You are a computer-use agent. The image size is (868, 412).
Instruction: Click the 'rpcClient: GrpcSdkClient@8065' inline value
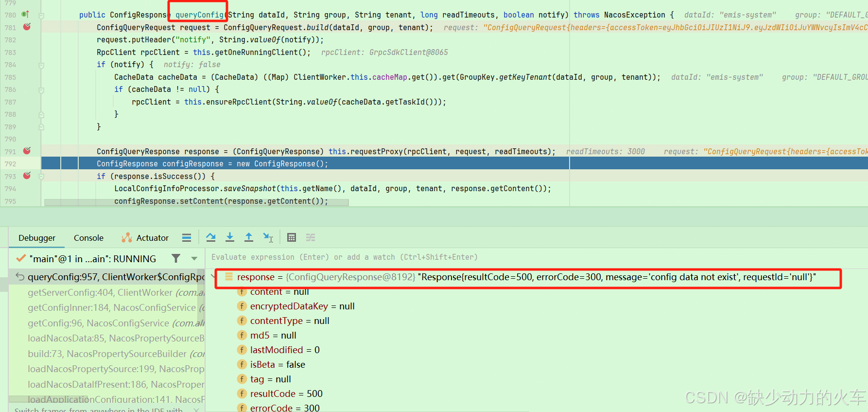tap(384, 52)
